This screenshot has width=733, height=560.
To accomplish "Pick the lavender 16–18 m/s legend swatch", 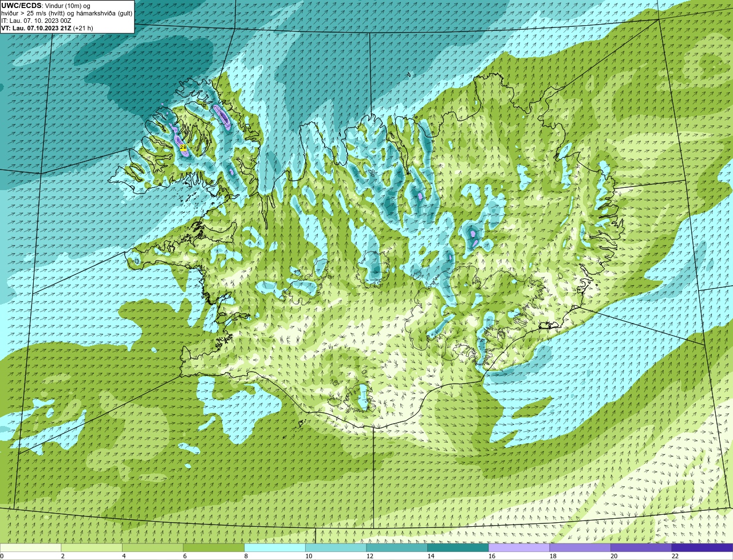I will click(x=519, y=547).
